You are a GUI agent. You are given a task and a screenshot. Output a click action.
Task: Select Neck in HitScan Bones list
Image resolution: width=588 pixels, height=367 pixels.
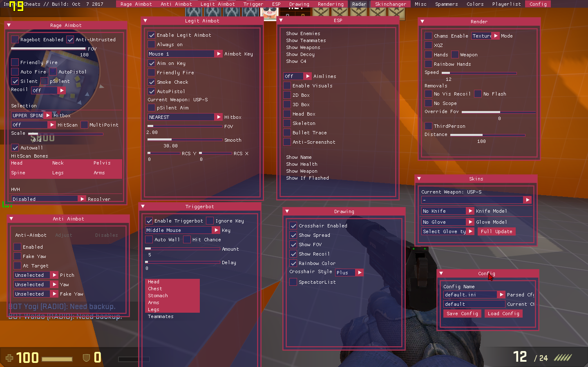58,163
